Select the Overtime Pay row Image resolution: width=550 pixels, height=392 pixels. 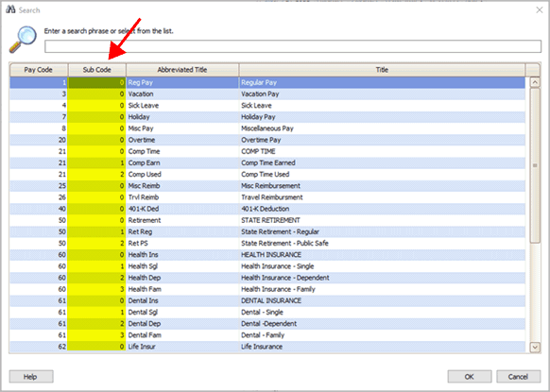(x=267, y=140)
